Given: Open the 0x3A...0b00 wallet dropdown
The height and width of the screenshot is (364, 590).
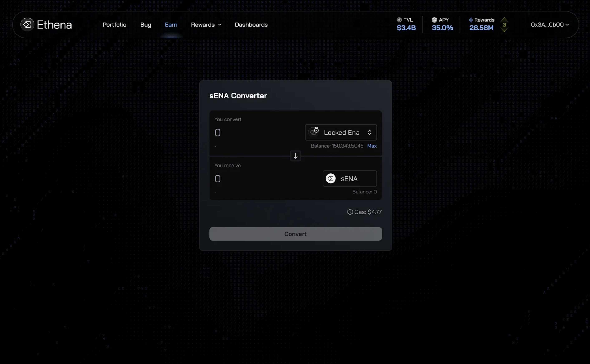Looking at the screenshot, I should click(x=550, y=25).
